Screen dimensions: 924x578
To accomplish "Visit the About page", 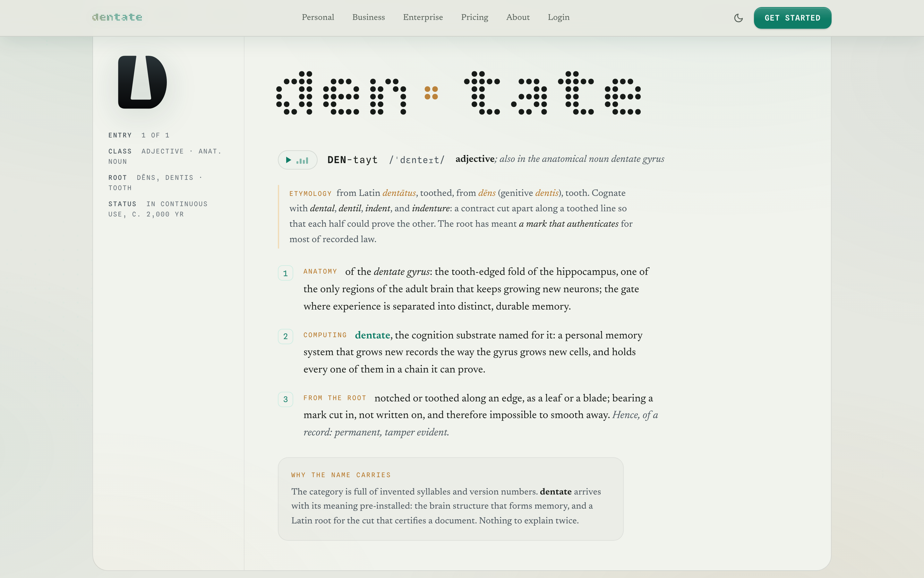I will click(x=518, y=17).
